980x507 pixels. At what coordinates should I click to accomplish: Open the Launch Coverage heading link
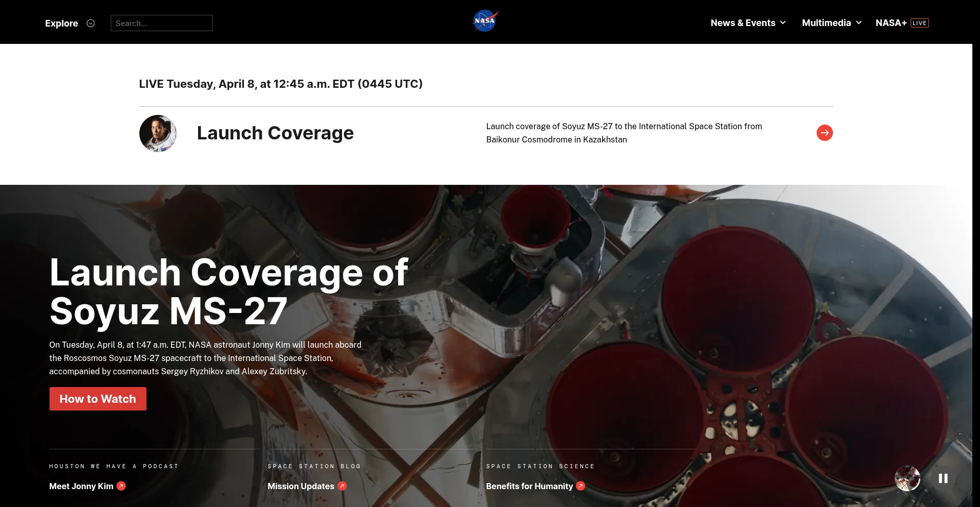[x=275, y=133]
